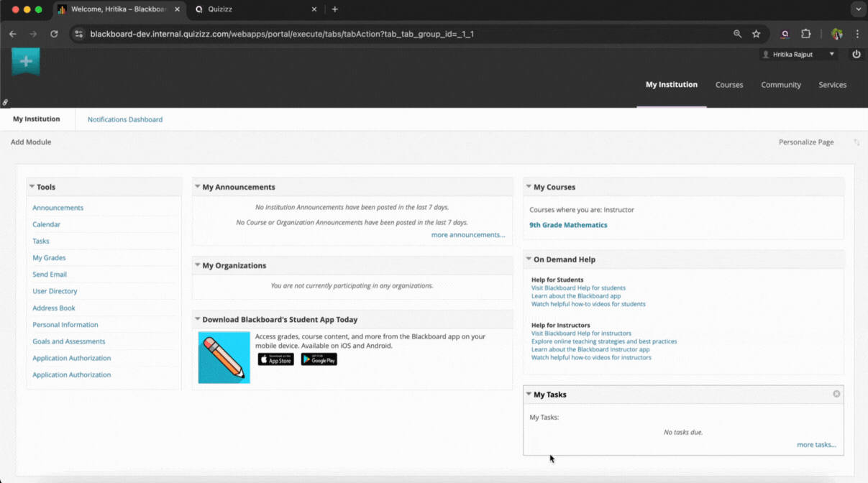
Task: Click the site info icon in address bar
Action: pos(79,34)
